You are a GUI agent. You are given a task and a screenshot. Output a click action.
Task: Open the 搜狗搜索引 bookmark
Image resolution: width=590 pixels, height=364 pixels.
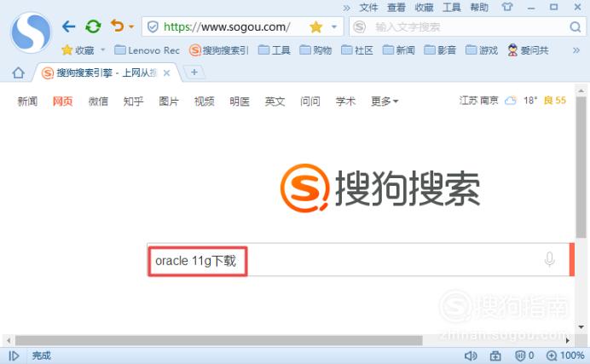(x=219, y=50)
